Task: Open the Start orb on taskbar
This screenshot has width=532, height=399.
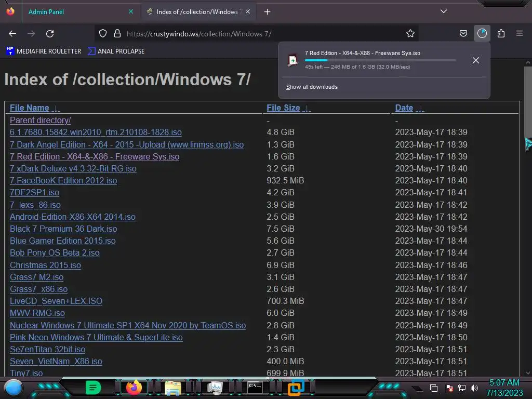Action: point(14,388)
